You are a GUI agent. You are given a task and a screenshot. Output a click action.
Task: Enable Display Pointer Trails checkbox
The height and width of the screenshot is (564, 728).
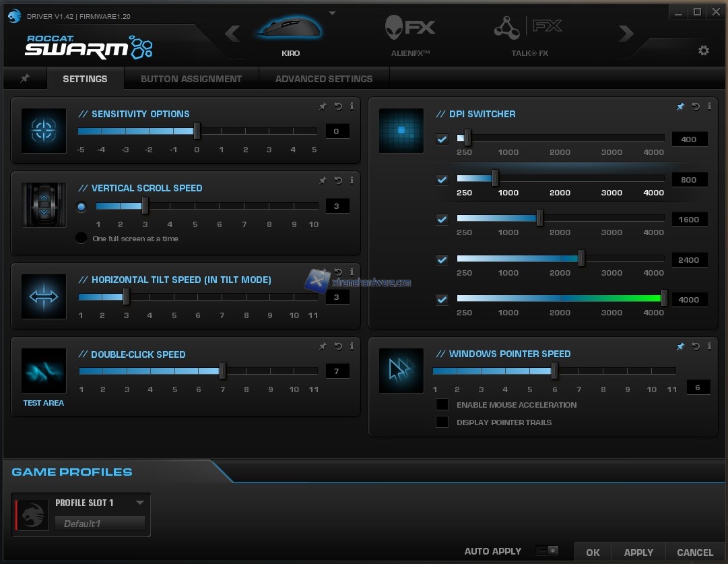442,422
